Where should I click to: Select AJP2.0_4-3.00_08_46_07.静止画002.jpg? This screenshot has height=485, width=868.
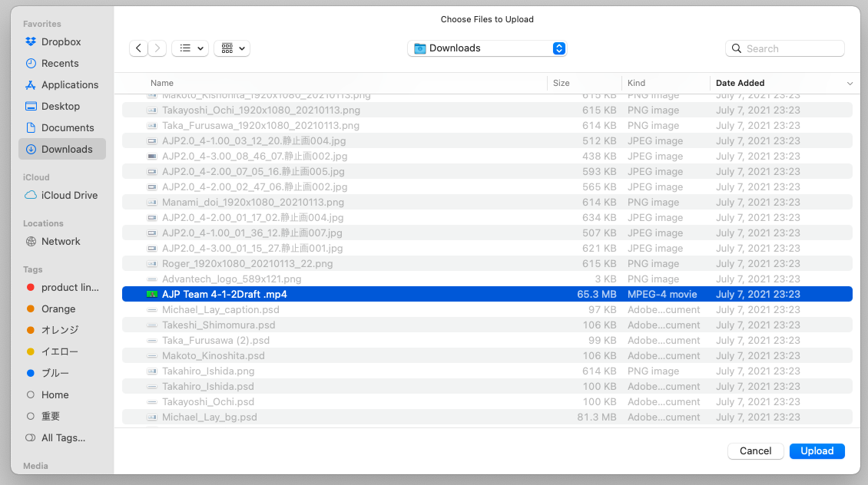tap(487, 157)
